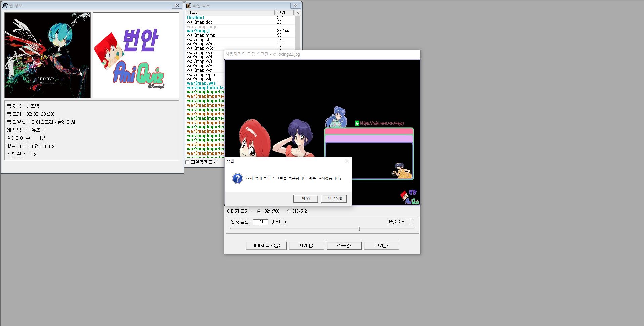644x326 pixels.
Task: Decline with the 아니요(N) button
Action: click(334, 198)
